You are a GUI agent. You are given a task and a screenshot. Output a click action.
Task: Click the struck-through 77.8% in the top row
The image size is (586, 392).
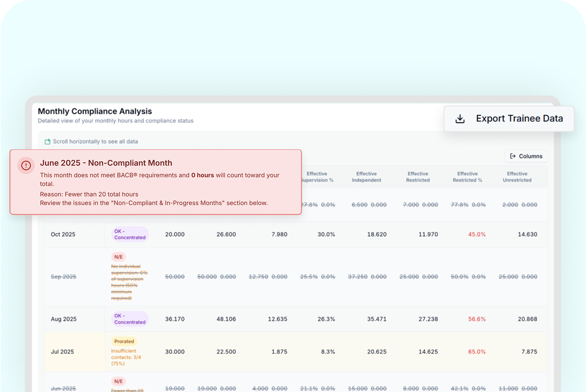460,205
